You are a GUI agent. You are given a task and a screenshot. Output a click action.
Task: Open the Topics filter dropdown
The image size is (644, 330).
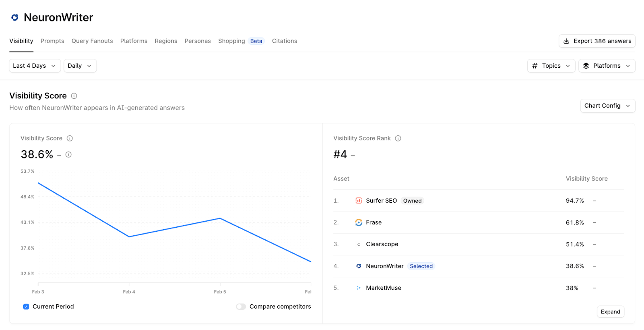click(551, 66)
